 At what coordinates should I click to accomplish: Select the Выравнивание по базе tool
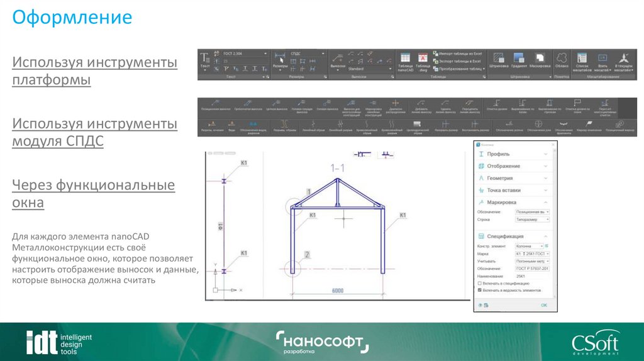point(523,106)
